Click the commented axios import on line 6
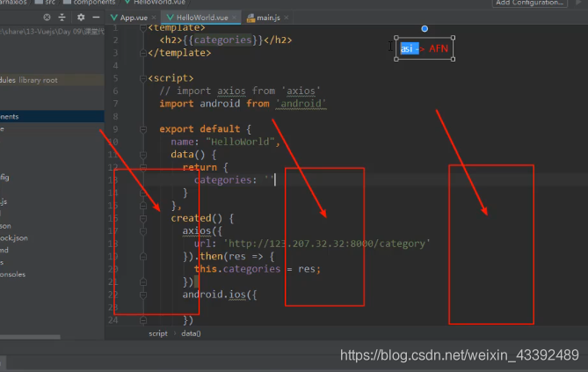 (240, 91)
